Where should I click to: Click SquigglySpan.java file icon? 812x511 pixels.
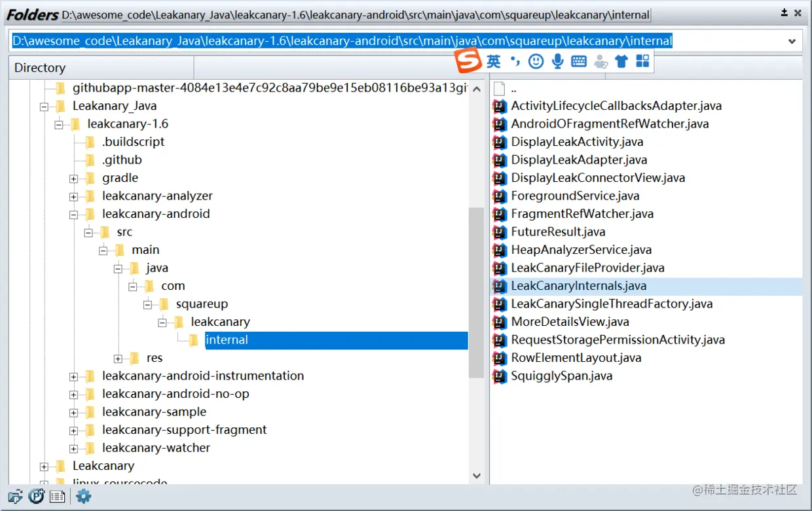[500, 376]
